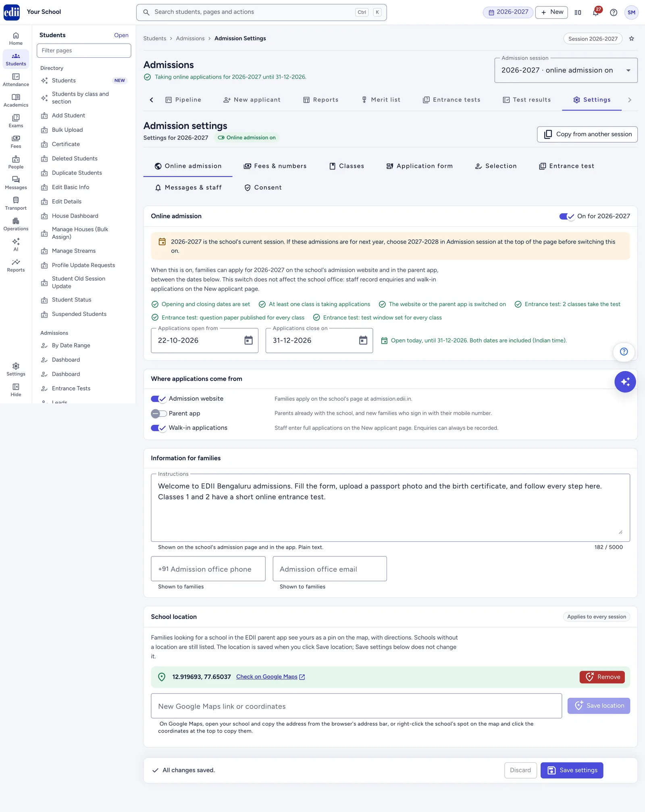645x812 pixels.
Task: Switch to the Merit list tab
Action: [381, 100]
